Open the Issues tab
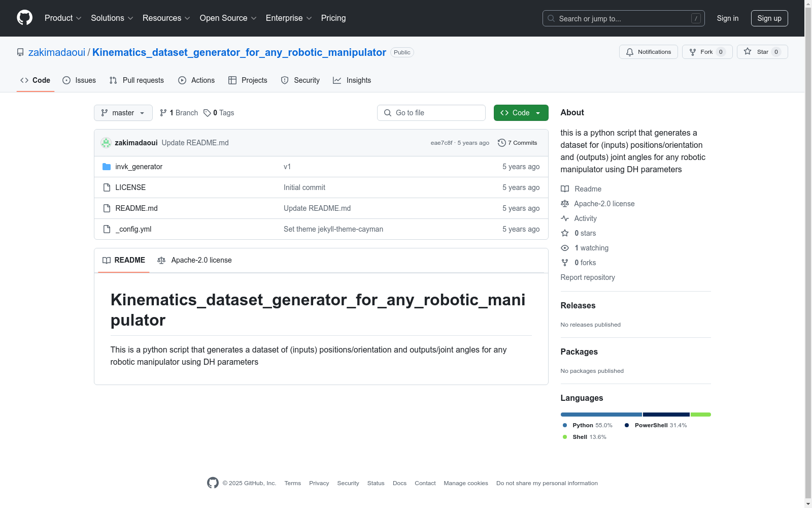 [x=79, y=80]
